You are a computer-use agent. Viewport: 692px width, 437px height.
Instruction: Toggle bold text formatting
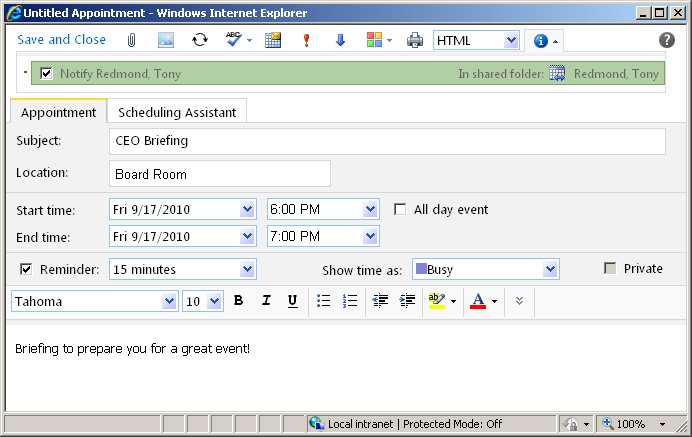point(238,301)
